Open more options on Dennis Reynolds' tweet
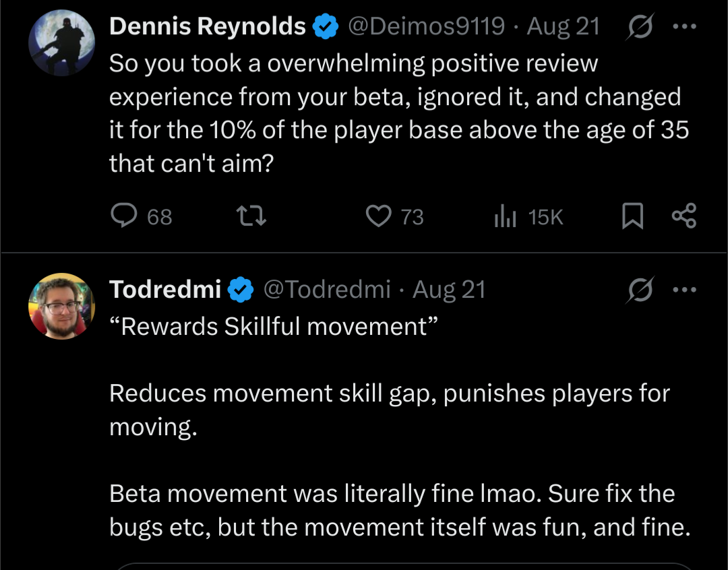This screenshot has height=570, width=728. point(684,27)
